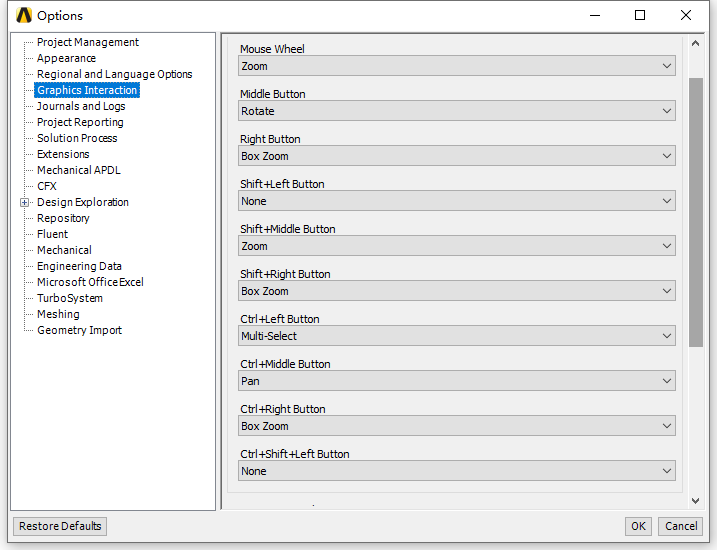Close the Options dialog
Screen dimensions: 717x550
coord(685,16)
